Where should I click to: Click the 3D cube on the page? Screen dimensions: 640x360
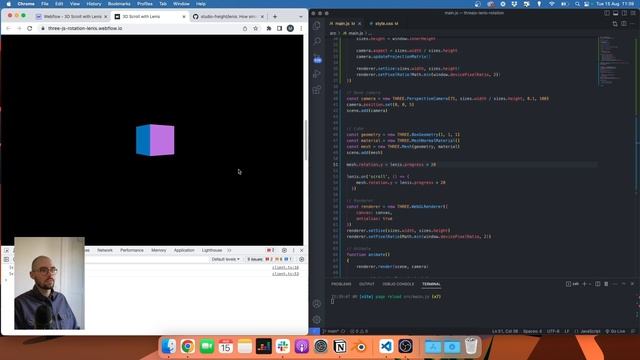click(155, 140)
